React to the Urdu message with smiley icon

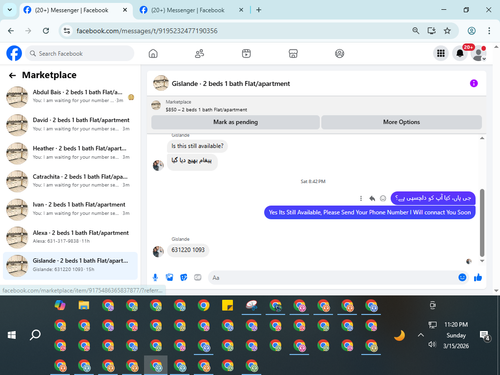pos(383,198)
